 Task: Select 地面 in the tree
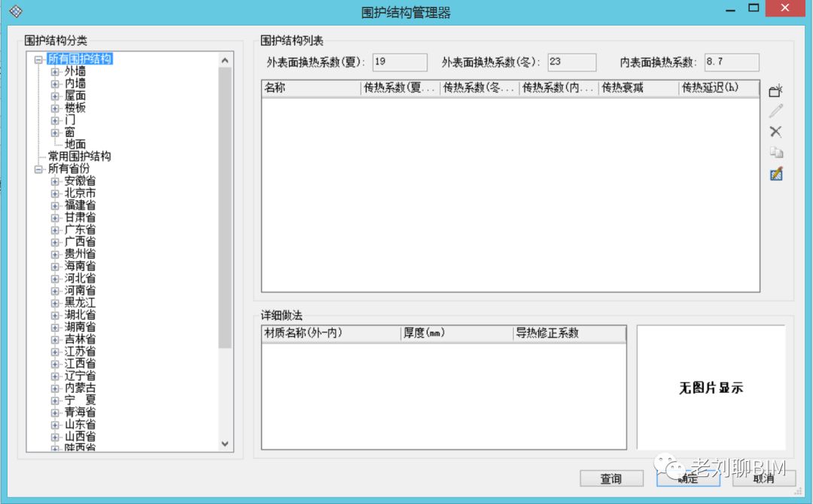click(75, 144)
